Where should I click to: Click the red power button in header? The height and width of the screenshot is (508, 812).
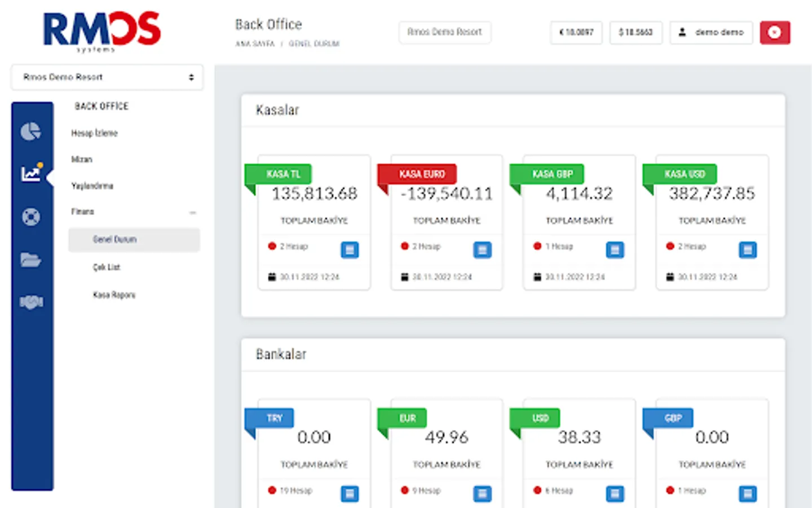[775, 32]
